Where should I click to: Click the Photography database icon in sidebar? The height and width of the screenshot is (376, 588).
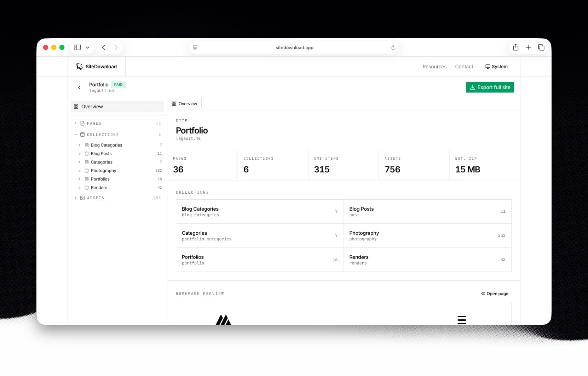tap(87, 171)
